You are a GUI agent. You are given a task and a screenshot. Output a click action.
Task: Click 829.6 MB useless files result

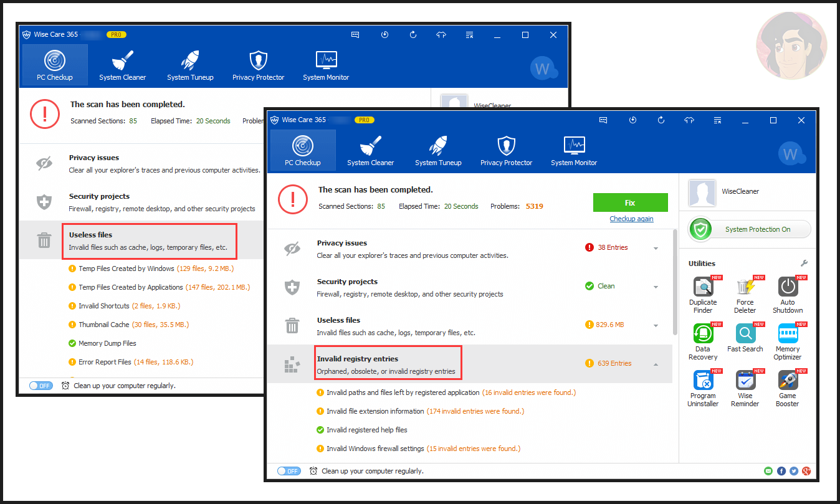pos(604,325)
